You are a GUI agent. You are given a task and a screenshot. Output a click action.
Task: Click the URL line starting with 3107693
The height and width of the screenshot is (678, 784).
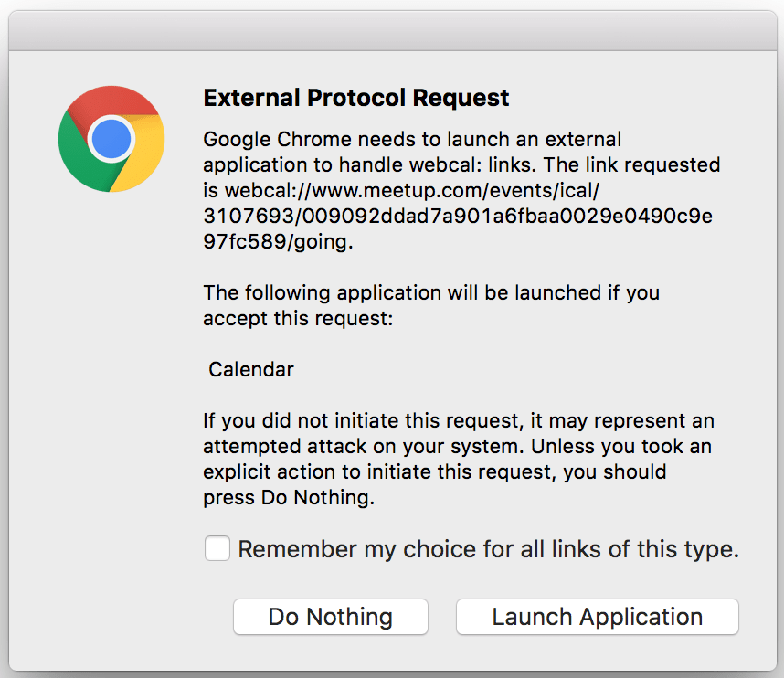[x=457, y=217]
